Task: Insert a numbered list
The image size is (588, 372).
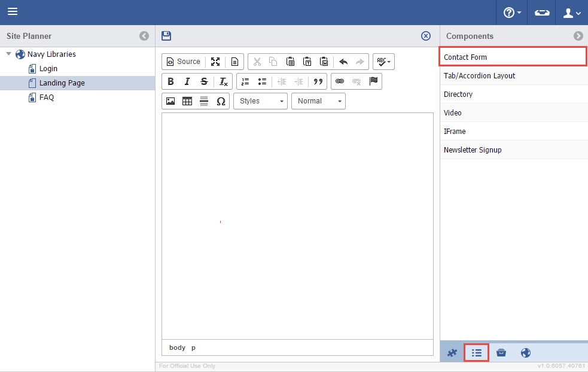Action: (245, 81)
